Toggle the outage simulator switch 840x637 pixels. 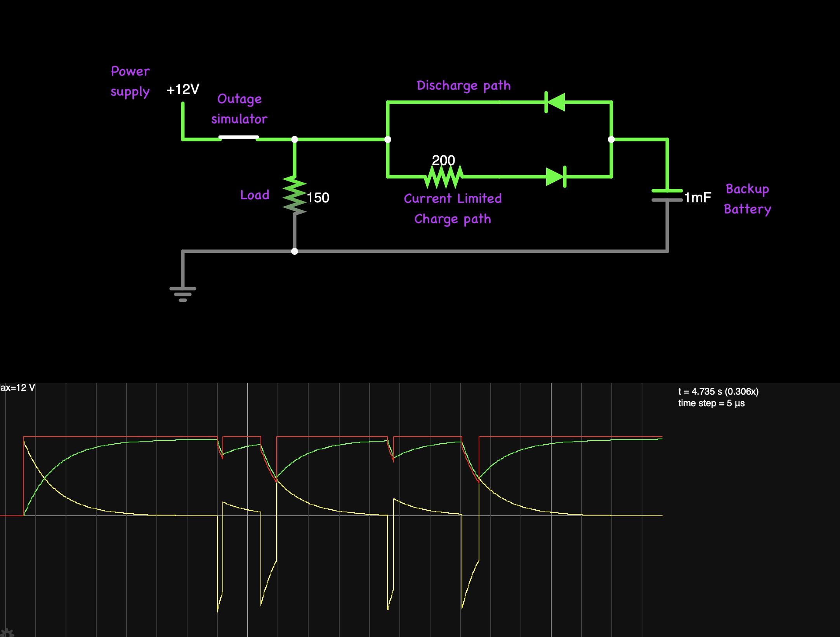238,137
